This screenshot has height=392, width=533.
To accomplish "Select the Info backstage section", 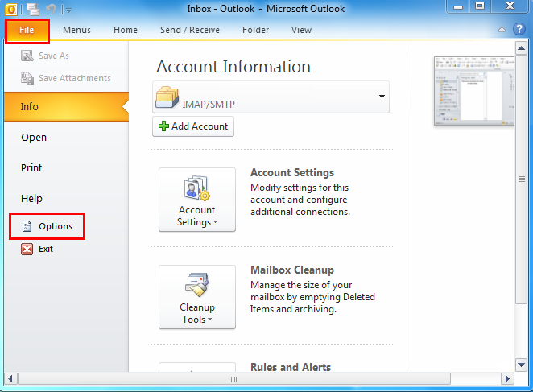I will click(66, 106).
